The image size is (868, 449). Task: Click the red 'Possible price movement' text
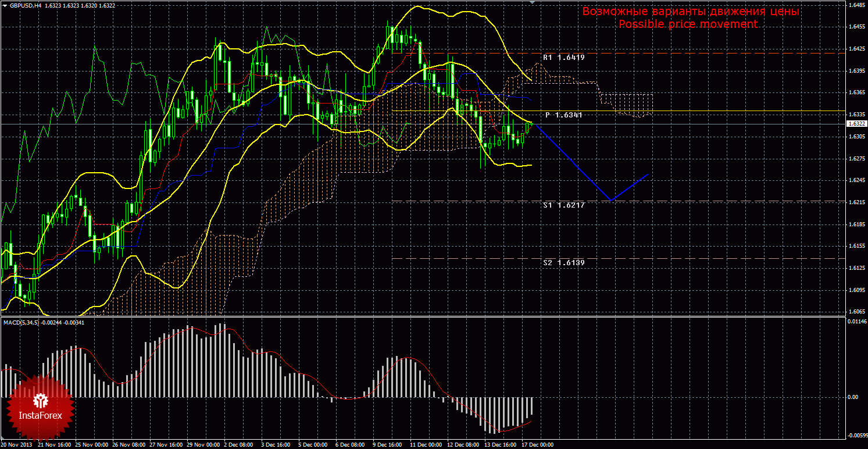point(688,24)
